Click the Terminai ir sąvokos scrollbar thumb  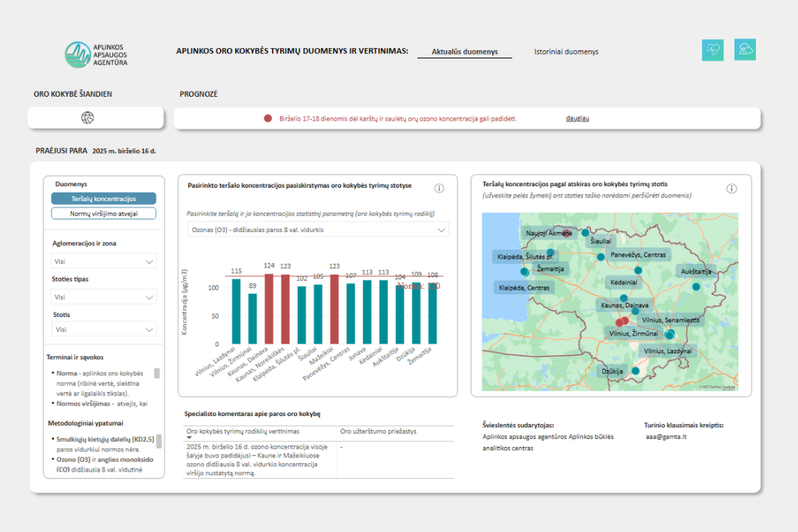(157, 373)
